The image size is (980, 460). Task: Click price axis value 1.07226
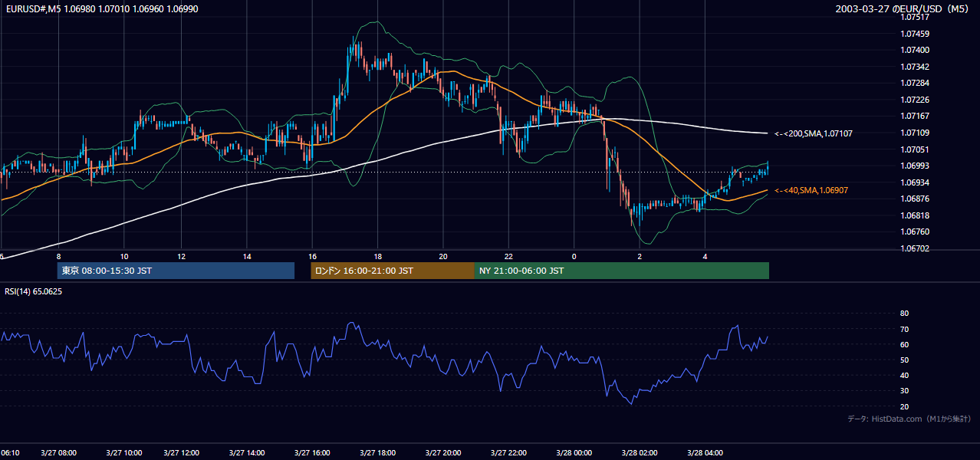coord(915,100)
